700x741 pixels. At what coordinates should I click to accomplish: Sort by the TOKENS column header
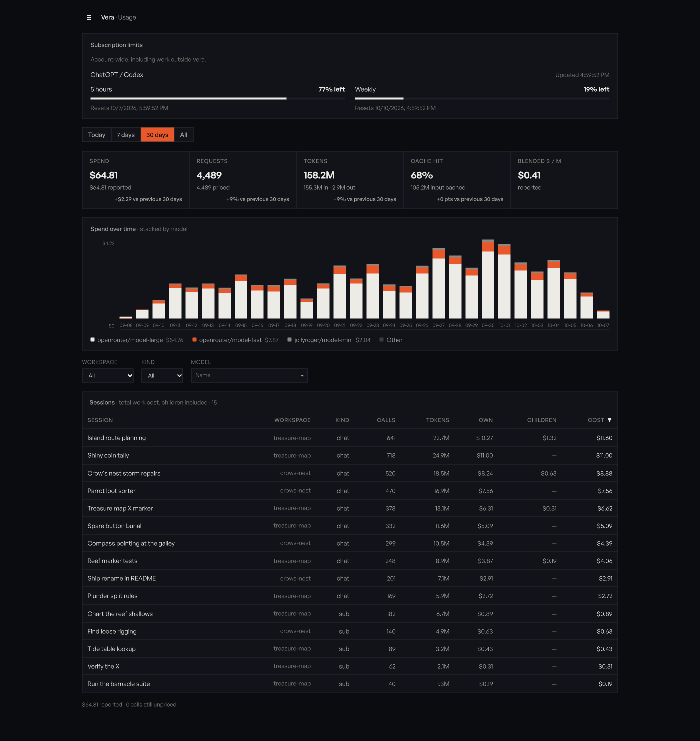[x=437, y=420]
